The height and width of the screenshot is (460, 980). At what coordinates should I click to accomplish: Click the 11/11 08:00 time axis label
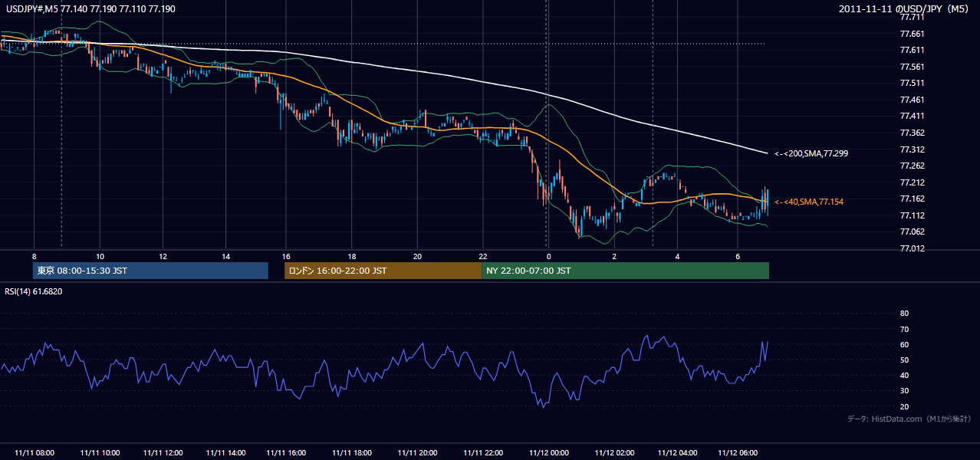pyautogui.click(x=35, y=453)
